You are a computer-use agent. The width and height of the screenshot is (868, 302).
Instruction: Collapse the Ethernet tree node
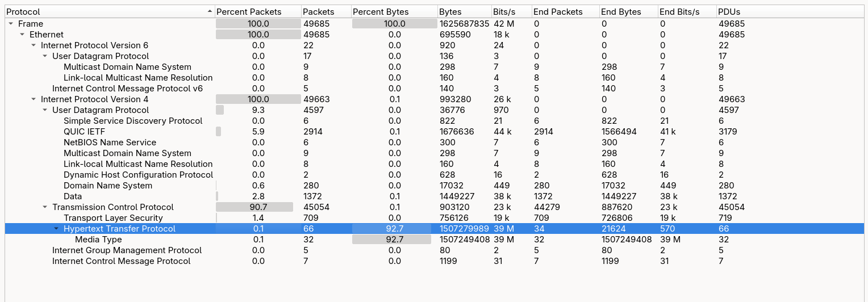click(x=23, y=35)
